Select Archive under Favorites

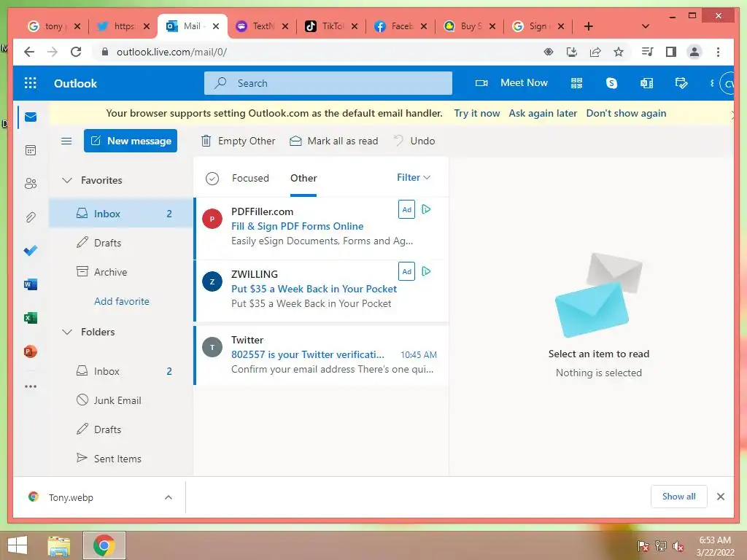point(121,272)
